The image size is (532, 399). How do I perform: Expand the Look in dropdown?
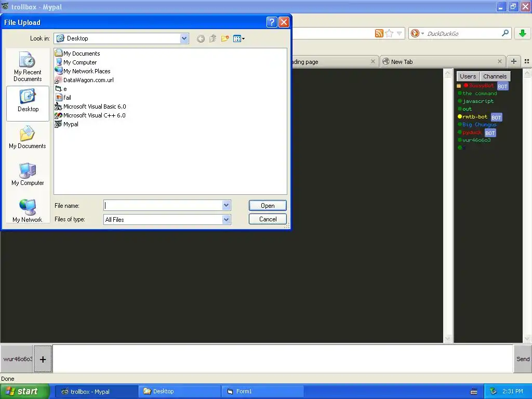click(x=184, y=38)
